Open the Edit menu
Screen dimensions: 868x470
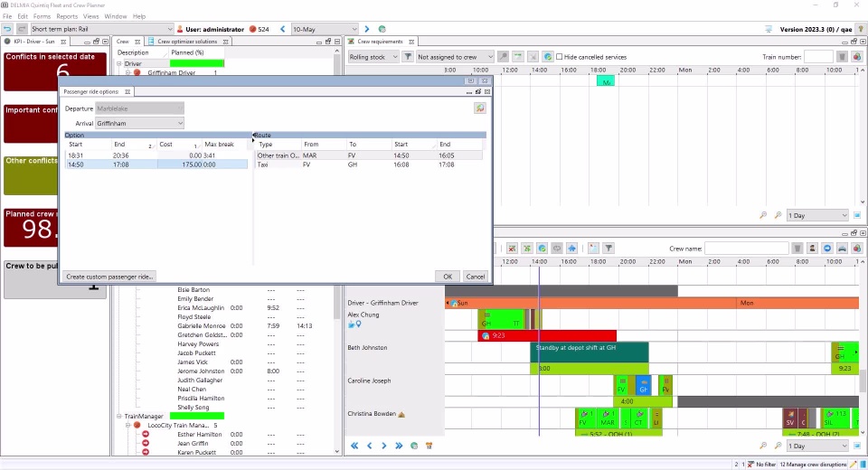[23, 16]
